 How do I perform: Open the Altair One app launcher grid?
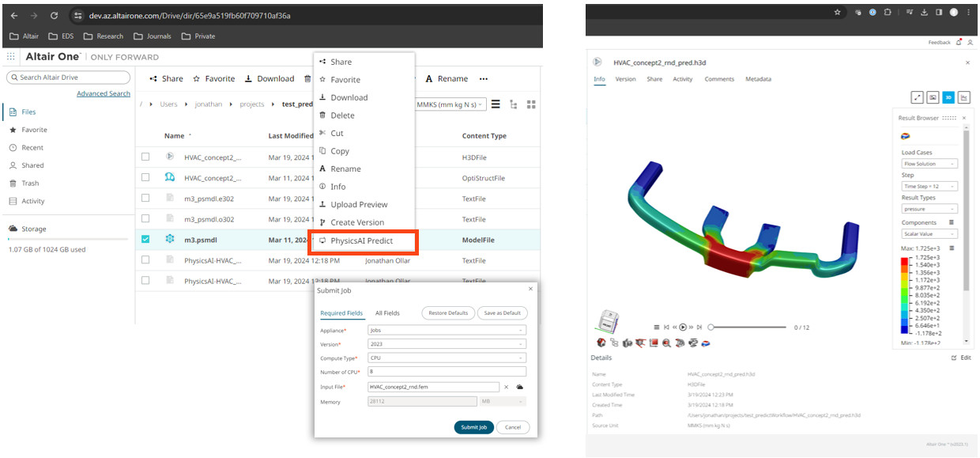pyautogui.click(x=11, y=57)
